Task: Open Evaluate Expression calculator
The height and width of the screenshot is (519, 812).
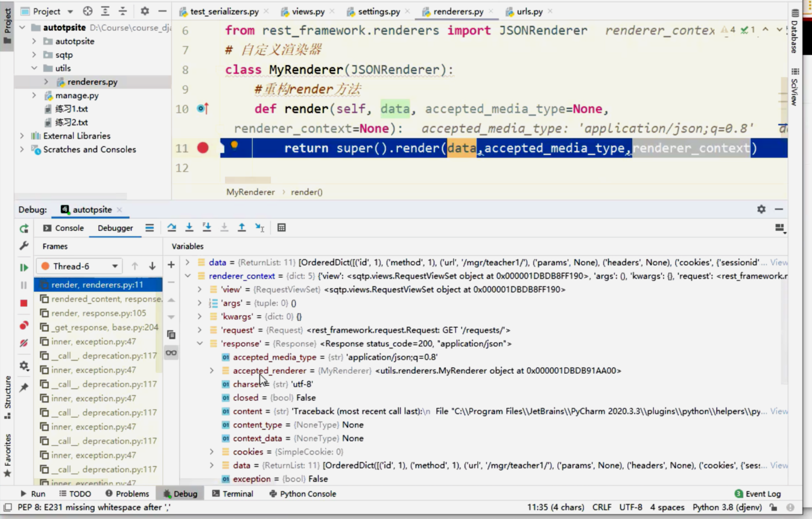Action: tap(282, 227)
